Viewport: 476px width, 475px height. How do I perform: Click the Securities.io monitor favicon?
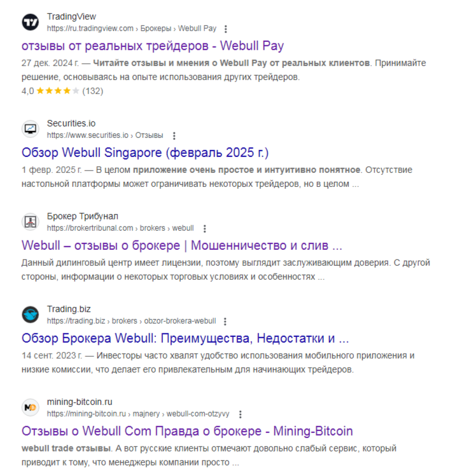tap(31, 129)
